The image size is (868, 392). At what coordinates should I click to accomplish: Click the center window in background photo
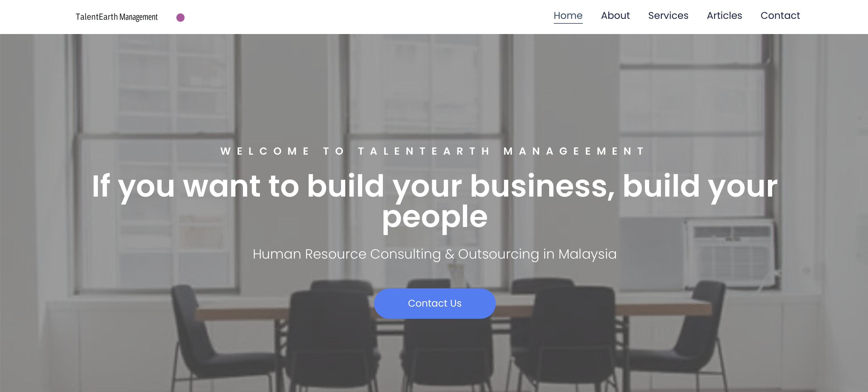click(x=425, y=158)
